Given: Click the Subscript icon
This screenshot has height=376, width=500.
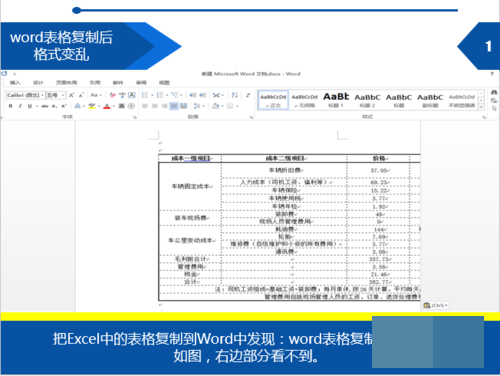Looking at the screenshot, I should click(x=54, y=106).
